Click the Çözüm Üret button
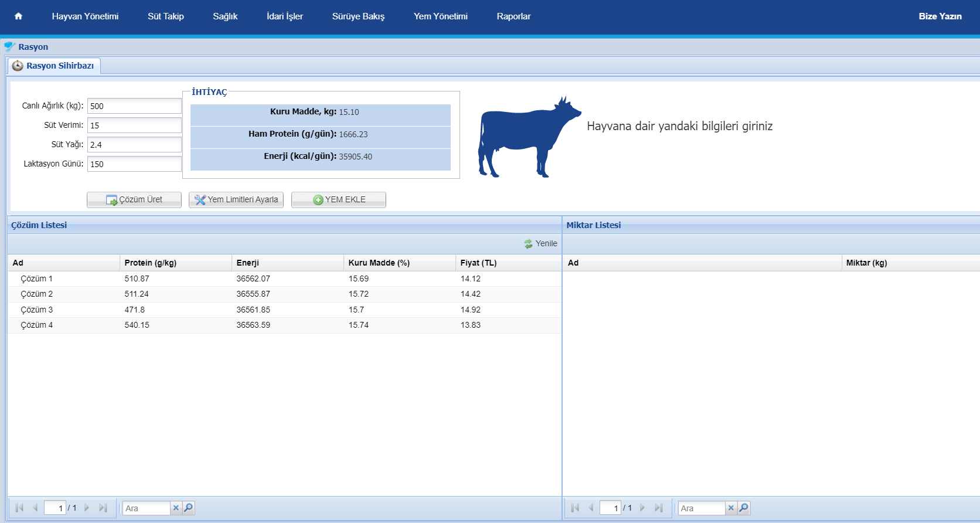Screen dimensions: 980x523 134,200
